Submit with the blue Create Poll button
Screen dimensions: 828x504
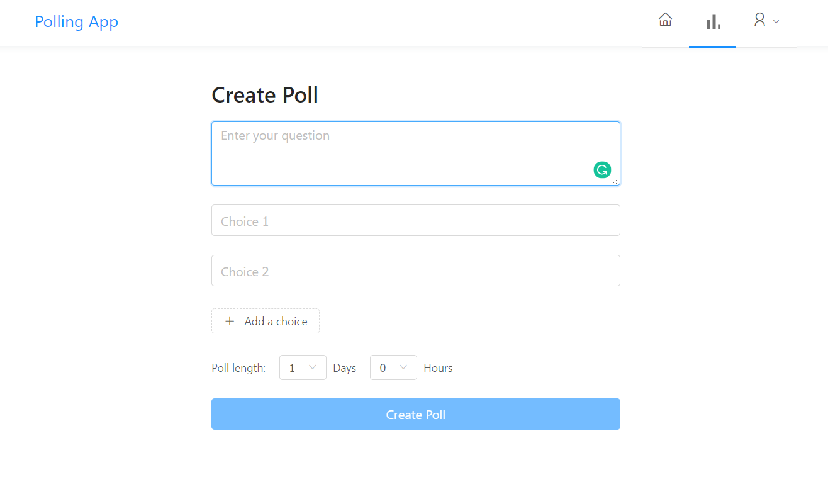(415, 414)
